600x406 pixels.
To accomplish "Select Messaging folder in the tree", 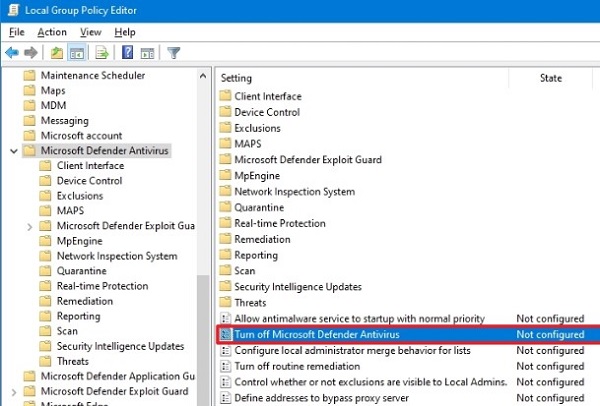I will coord(65,121).
